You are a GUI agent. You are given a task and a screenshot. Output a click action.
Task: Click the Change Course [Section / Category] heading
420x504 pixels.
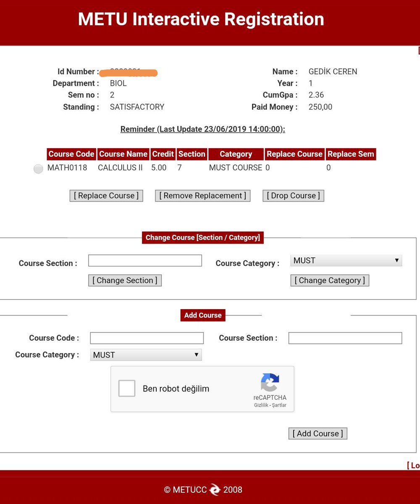(x=203, y=238)
